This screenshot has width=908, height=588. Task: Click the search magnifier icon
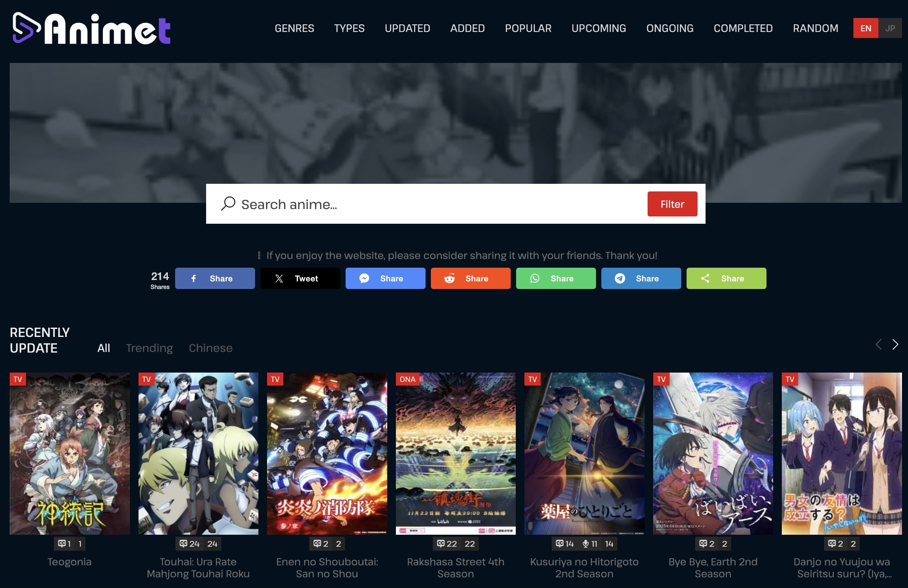tap(228, 203)
